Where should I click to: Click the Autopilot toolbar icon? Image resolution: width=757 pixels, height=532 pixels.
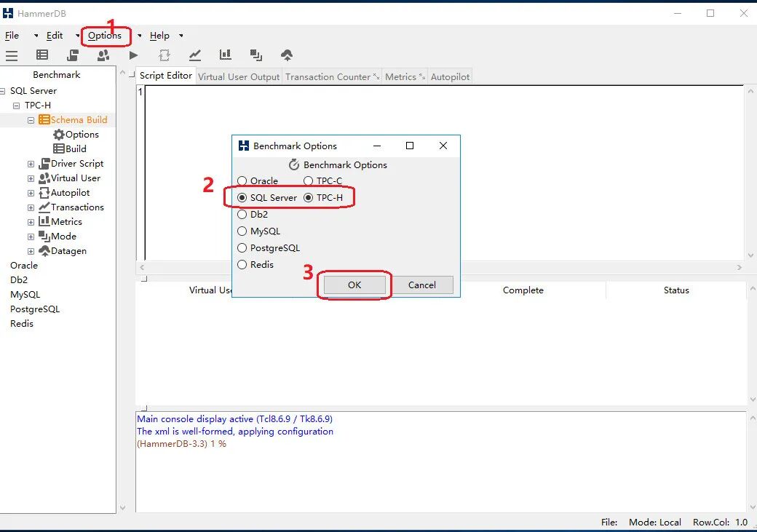(165, 55)
